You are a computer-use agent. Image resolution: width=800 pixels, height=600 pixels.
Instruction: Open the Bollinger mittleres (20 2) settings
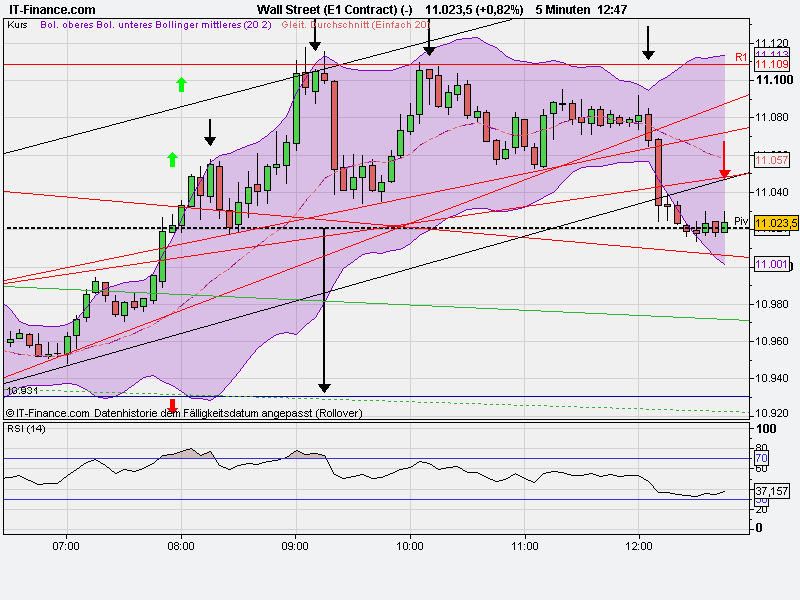[215, 28]
